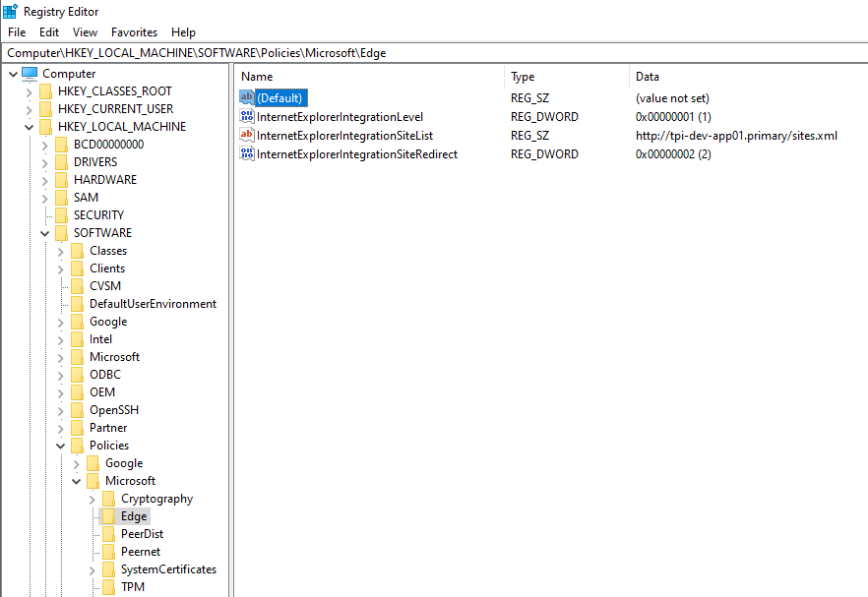Click the SAM folder icon
Image resolution: width=868 pixels, height=597 pixels.
pyautogui.click(x=61, y=198)
